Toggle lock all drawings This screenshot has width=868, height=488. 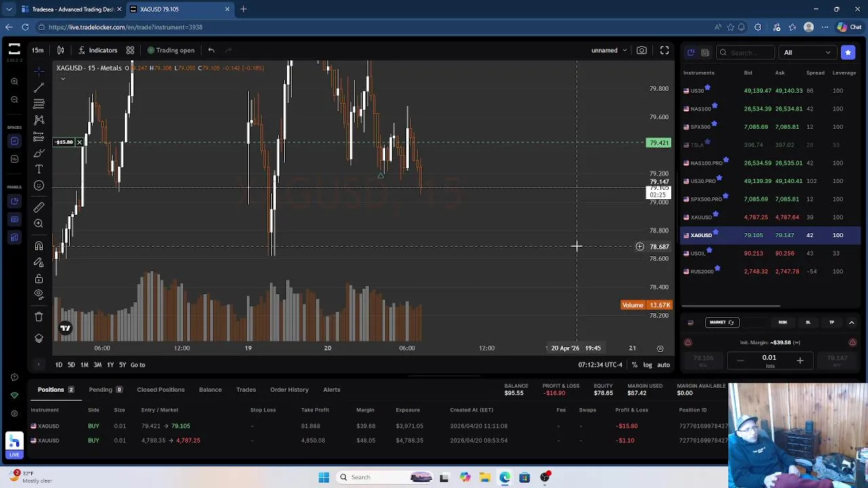[39, 279]
